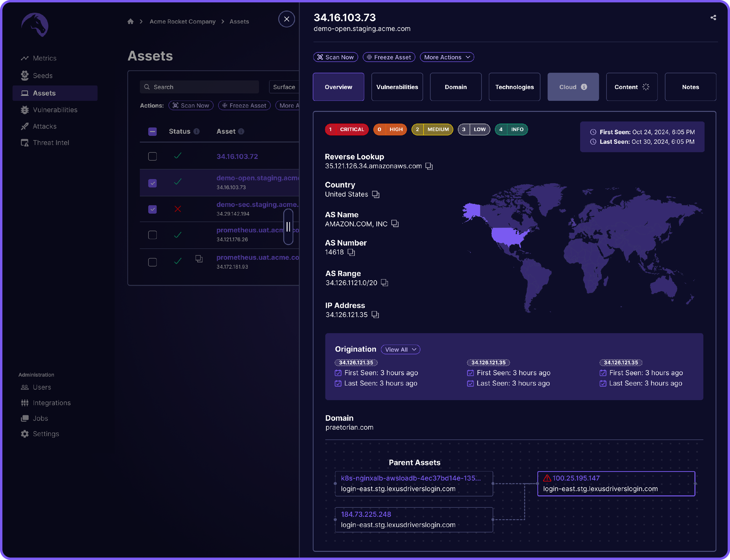The width and height of the screenshot is (730, 560).
Task: Uncheck the demo-sec.staging.acme row checkbox
Action: point(152,209)
